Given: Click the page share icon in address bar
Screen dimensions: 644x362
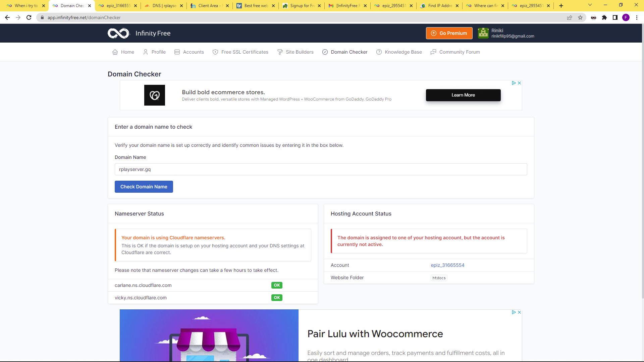Looking at the screenshot, I should (570, 17).
